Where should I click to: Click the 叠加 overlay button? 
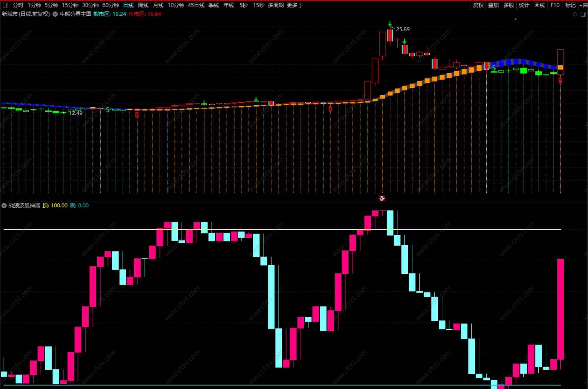tap(493, 5)
